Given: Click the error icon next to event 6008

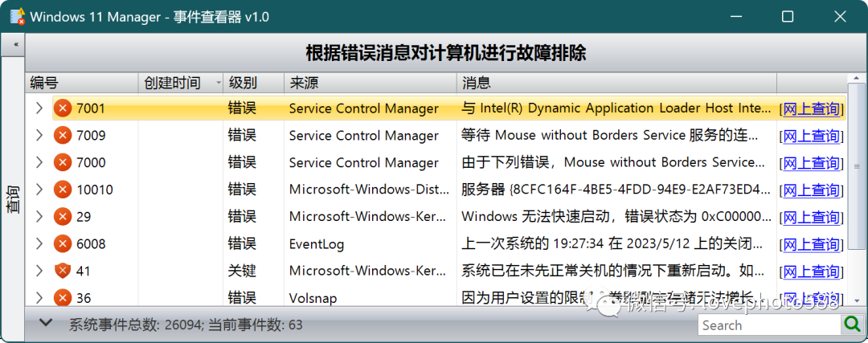Looking at the screenshot, I should (x=63, y=244).
